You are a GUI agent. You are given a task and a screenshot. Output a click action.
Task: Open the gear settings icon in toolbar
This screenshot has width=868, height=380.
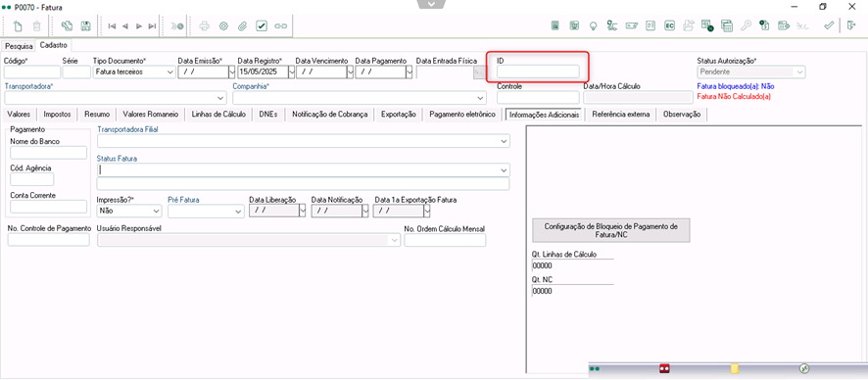point(223,26)
